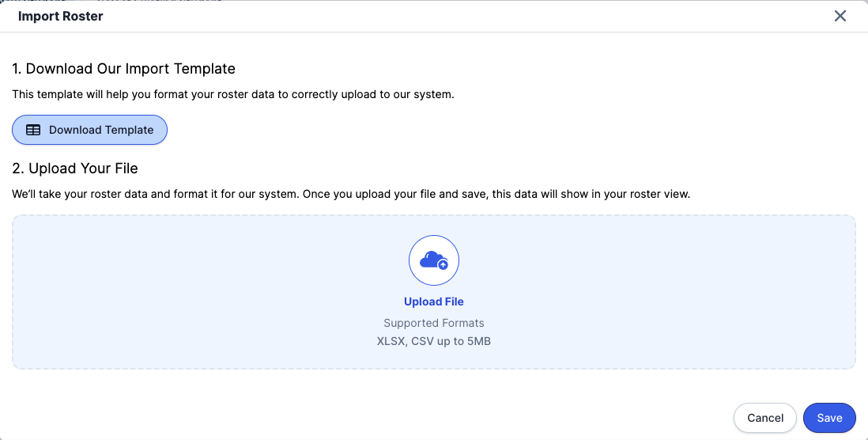Select the Download Our Import Template heading
868x440 pixels.
[x=123, y=69]
